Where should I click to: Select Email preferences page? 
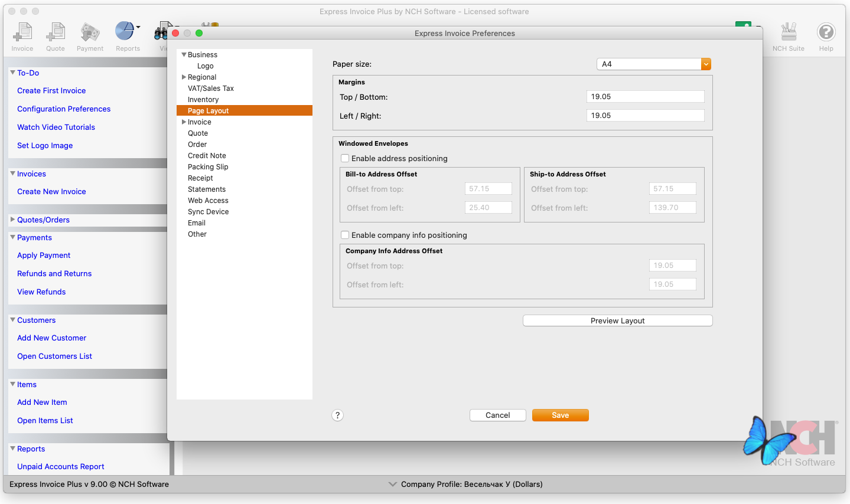click(x=197, y=223)
